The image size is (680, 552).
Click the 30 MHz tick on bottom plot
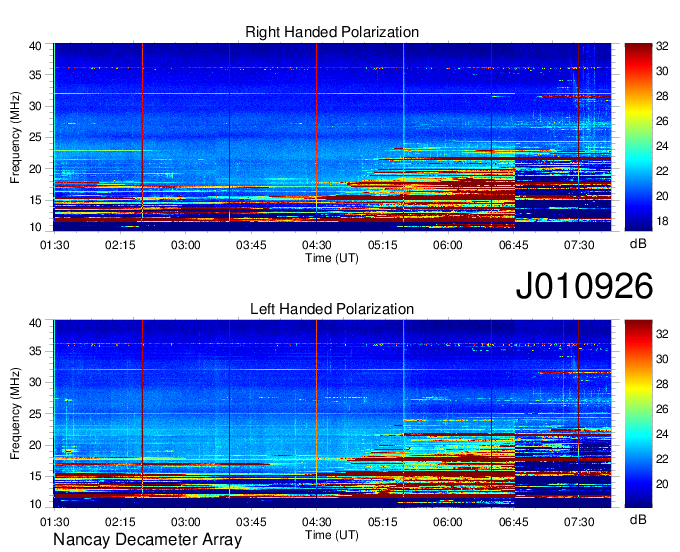(x=36, y=382)
